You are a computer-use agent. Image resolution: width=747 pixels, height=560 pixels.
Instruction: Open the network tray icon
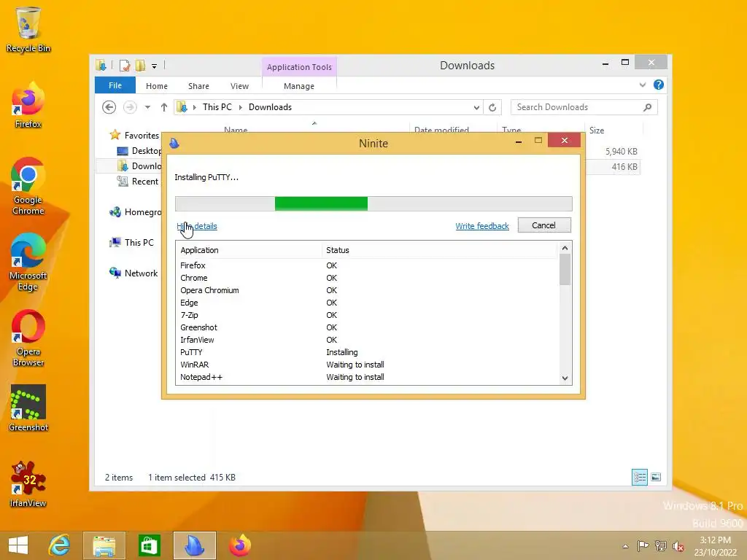coord(661,545)
